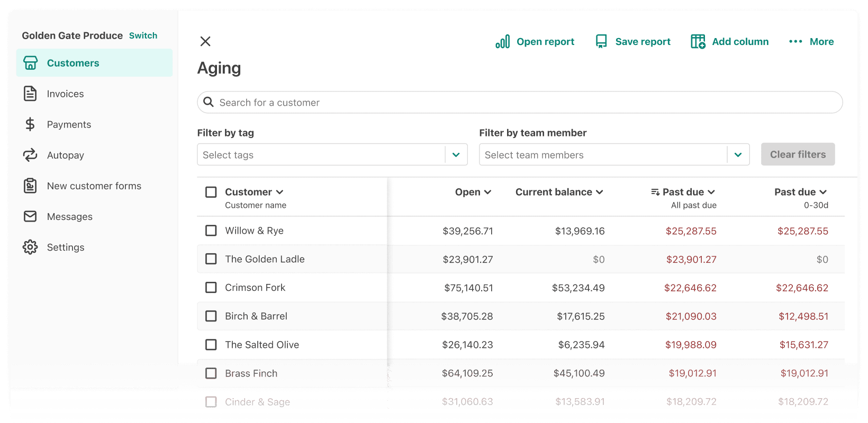Go to Payments in the sidebar
868x423 pixels.
click(x=69, y=124)
